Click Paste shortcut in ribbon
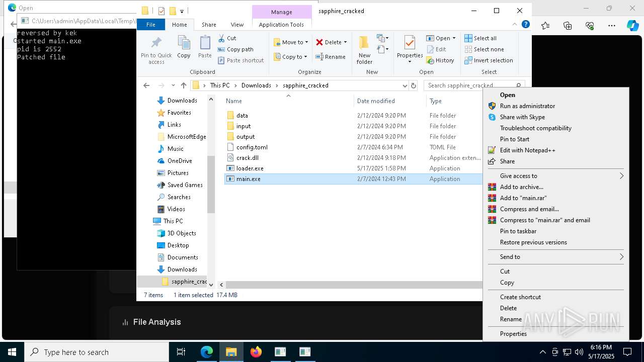 pos(240,60)
